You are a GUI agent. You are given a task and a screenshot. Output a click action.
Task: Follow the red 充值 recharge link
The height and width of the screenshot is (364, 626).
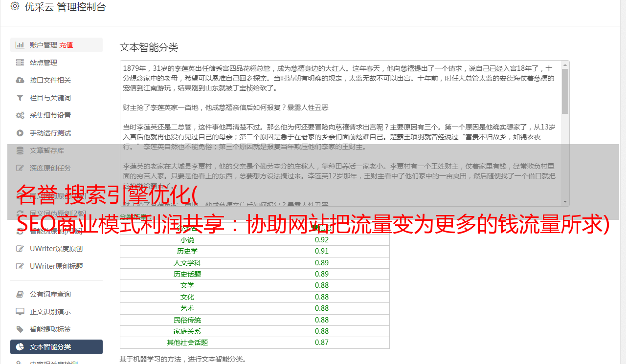66,45
